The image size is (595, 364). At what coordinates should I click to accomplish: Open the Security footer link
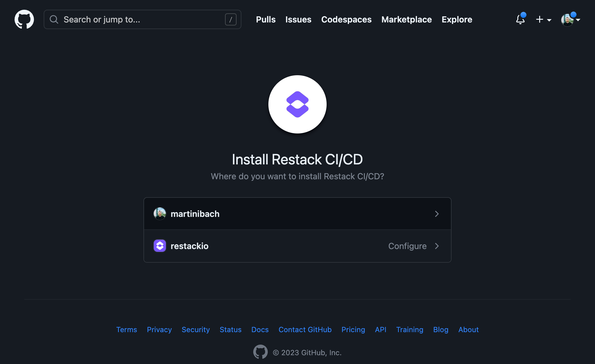196,330
